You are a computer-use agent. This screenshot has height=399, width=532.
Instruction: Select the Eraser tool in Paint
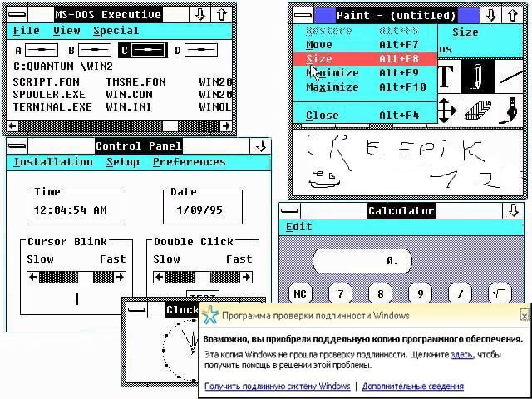tap(477, 111)
